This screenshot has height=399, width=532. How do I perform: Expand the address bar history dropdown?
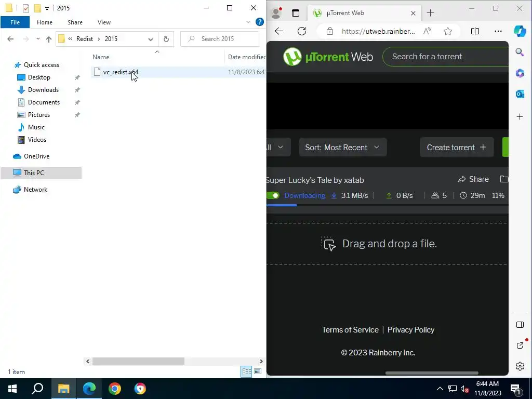pyautogui.click(x=150, y=39)
